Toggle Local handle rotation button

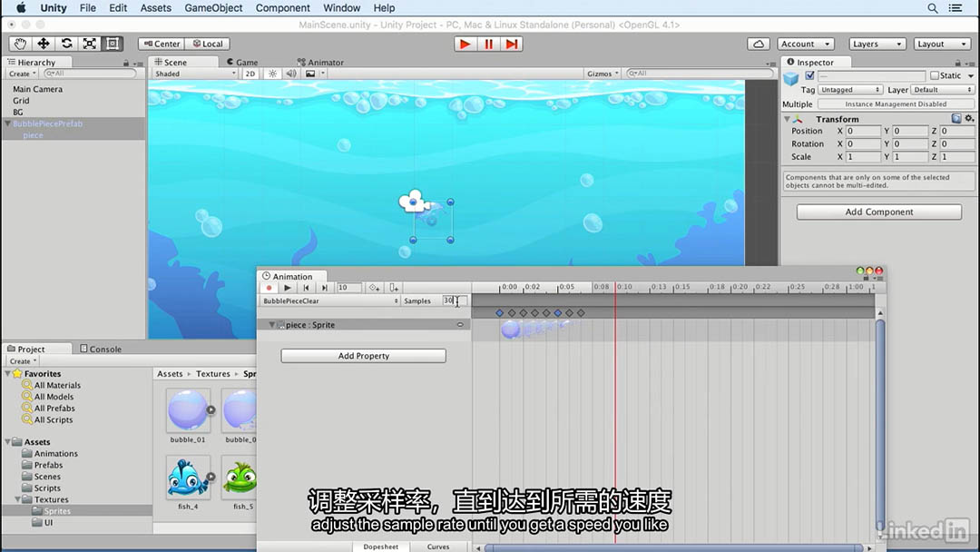(208, 44)
